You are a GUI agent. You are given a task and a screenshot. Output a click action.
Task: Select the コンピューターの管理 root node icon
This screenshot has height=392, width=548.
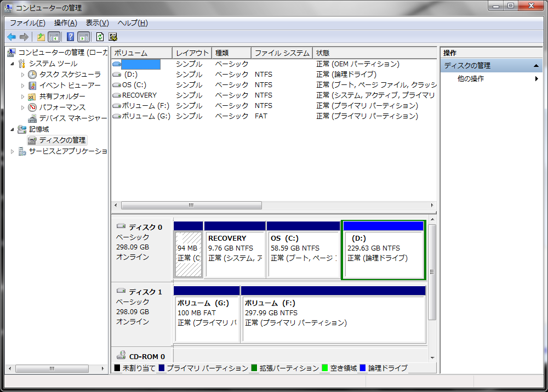point(12,53)
